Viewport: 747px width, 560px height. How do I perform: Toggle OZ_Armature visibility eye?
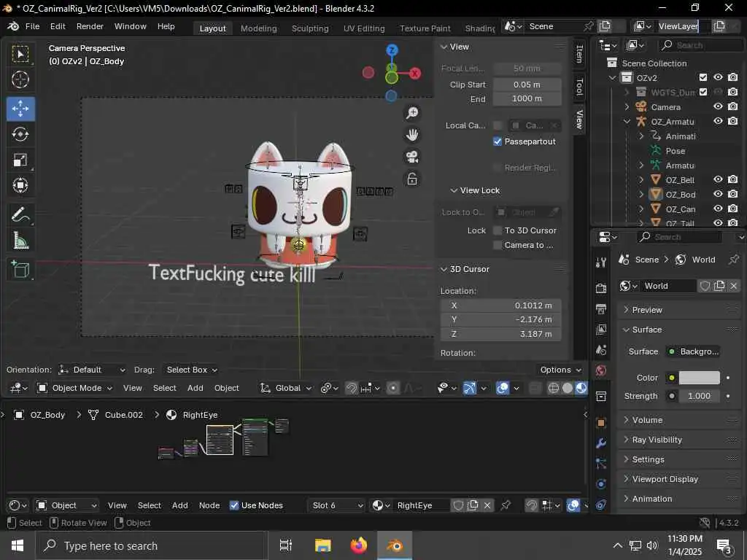click(718, 121)
